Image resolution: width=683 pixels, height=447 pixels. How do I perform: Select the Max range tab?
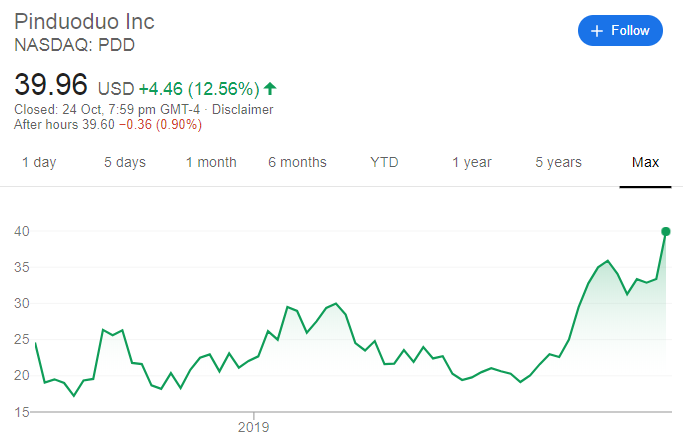645,162
